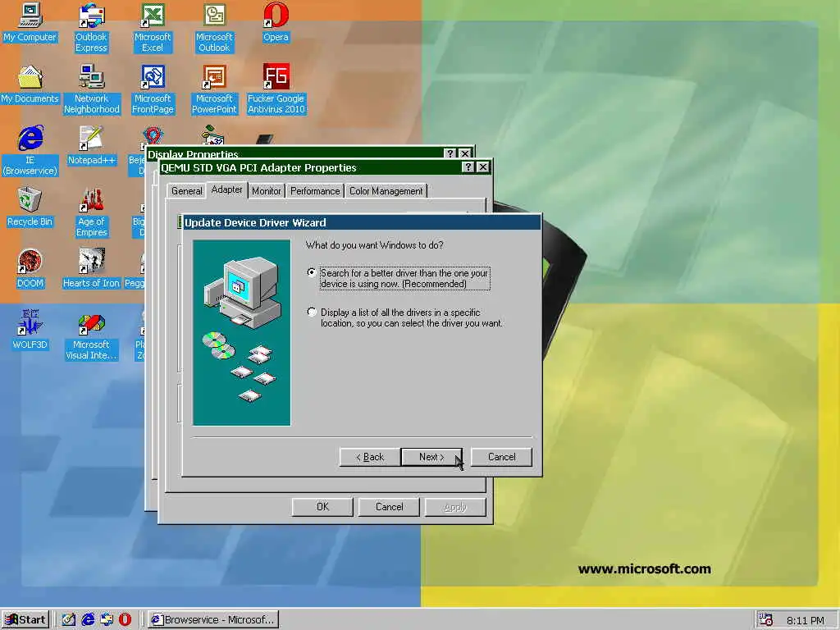Select the IE (Browservice) desktop icon

coord(30,151)
